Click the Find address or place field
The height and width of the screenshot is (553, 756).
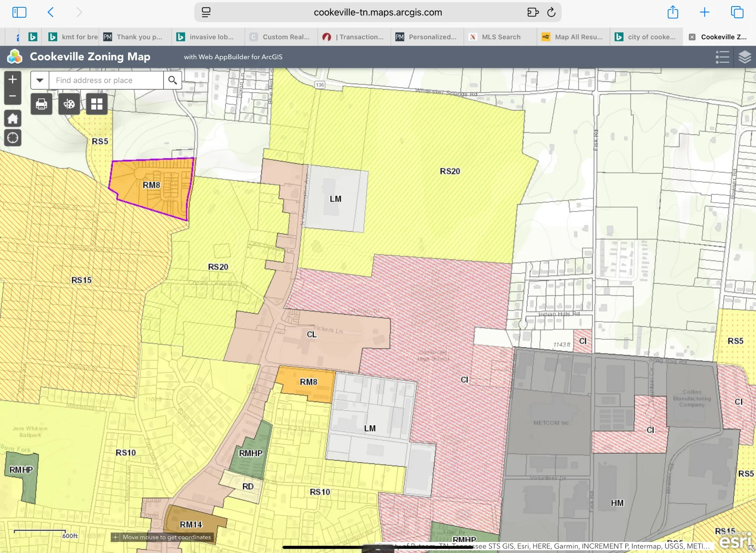[106, 80]
